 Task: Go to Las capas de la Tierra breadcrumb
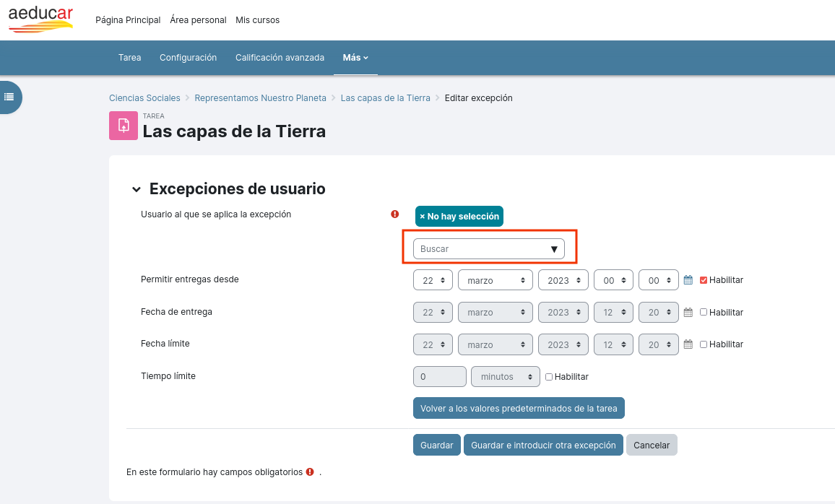tap(386, 98)
